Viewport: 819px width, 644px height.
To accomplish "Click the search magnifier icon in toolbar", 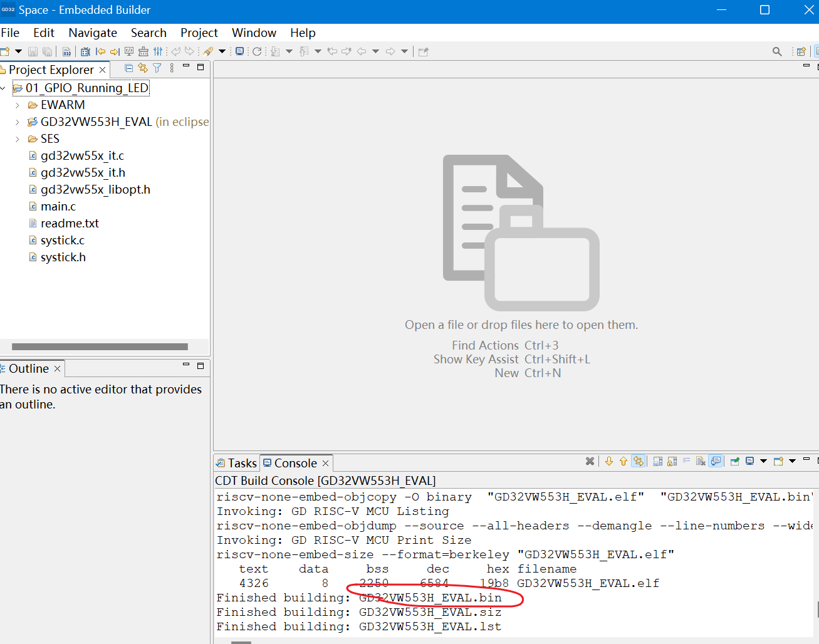I will pyautogui.click(x=777, y=51).
